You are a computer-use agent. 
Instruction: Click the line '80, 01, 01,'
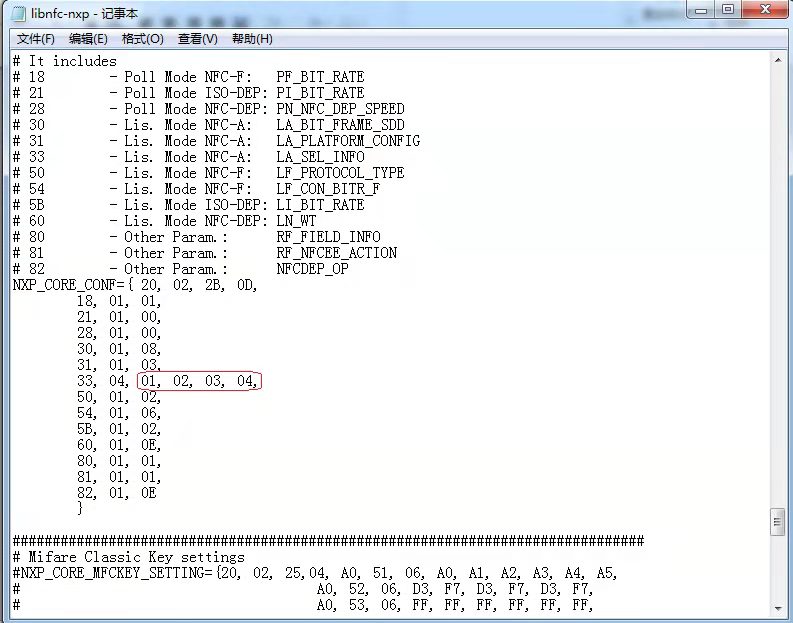[119, 461]
